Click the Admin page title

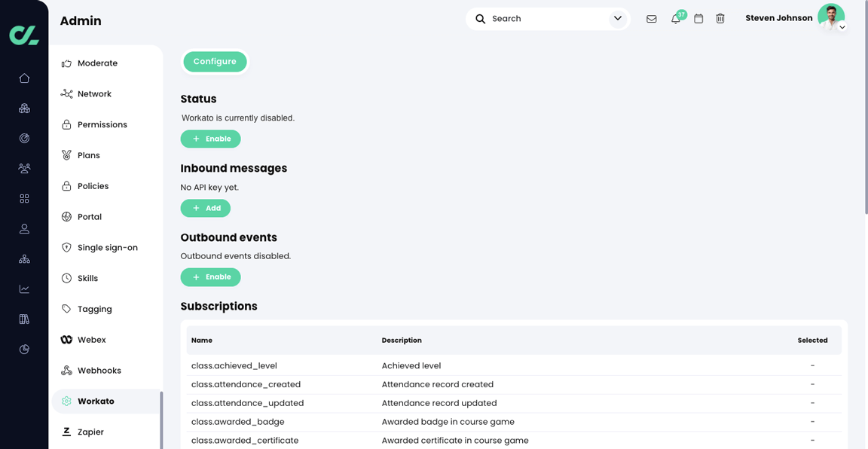81,21
